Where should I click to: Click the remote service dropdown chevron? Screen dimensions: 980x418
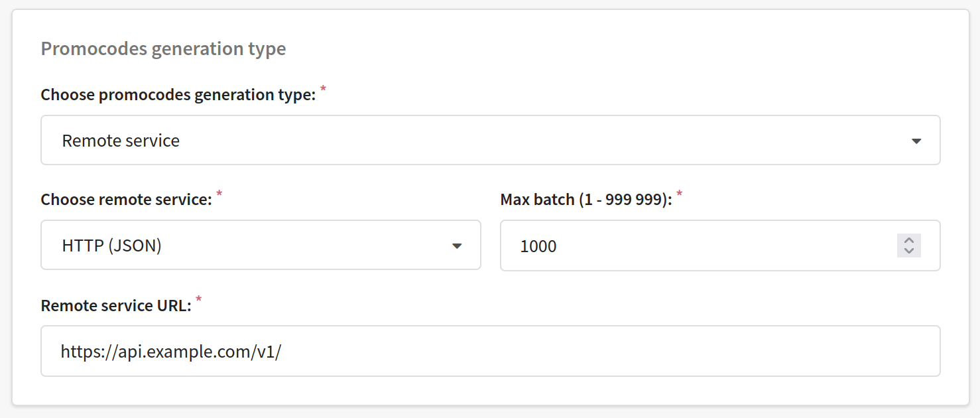tap(458, 245)
